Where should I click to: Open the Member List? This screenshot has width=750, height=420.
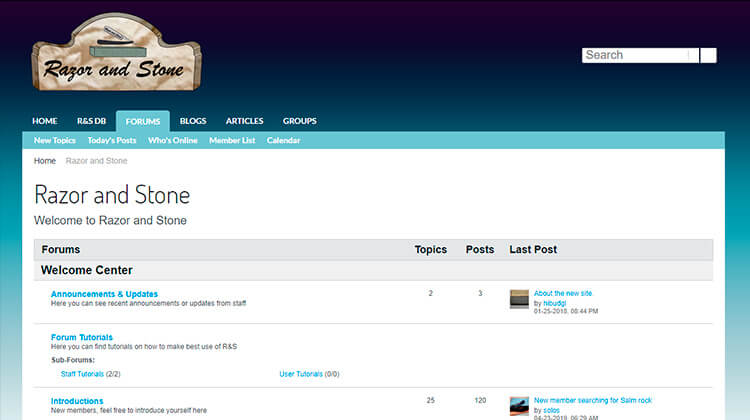pyautogui.click(x=232, y=140)
